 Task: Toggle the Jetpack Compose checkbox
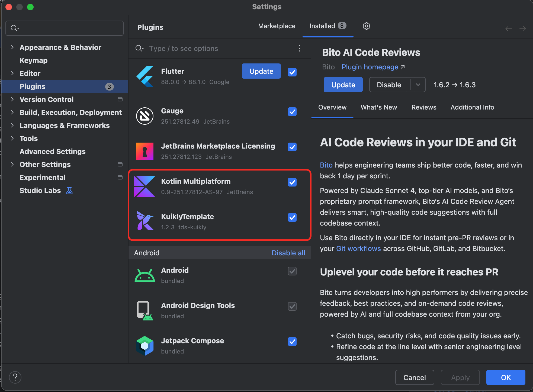[x=292, y=342]
